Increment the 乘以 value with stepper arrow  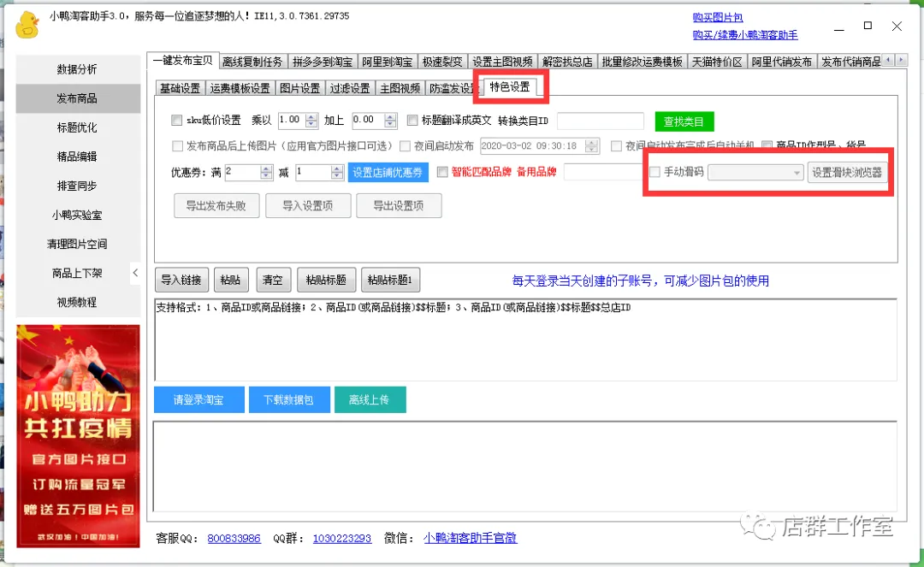(x=311, y=116)
